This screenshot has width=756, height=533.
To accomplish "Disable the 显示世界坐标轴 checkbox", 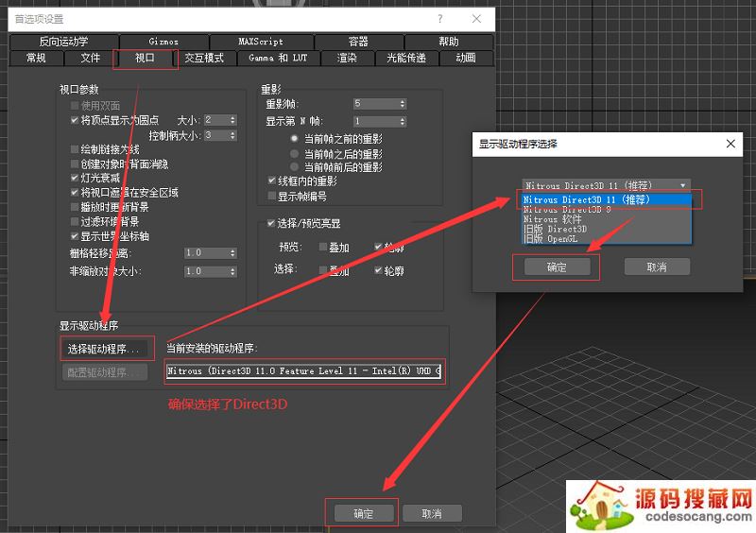I will [76, 235].
